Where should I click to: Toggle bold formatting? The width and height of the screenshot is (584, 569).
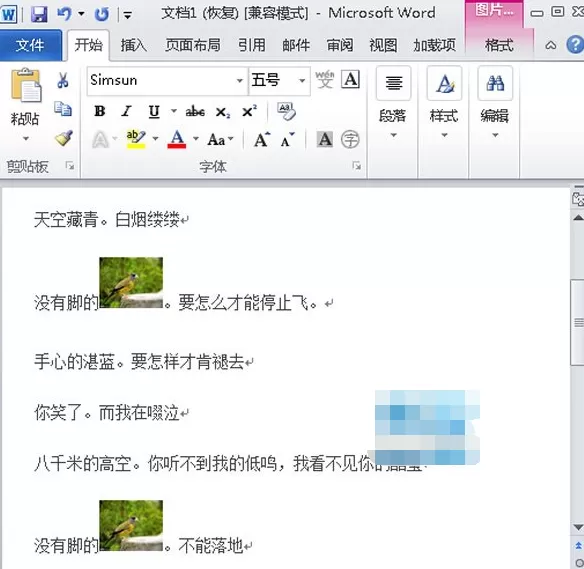[x=99, y=111]
